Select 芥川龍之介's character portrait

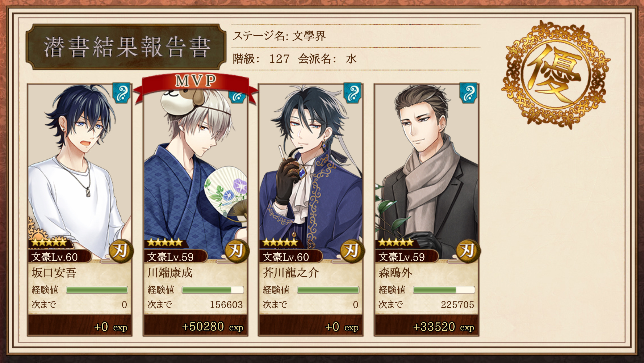coord(311,171)
